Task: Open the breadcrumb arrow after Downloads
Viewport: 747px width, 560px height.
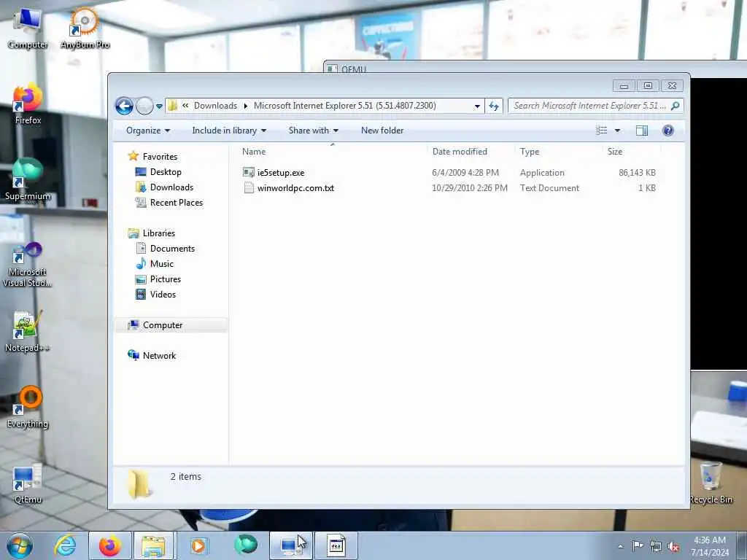Action: (x=246, y=106)
